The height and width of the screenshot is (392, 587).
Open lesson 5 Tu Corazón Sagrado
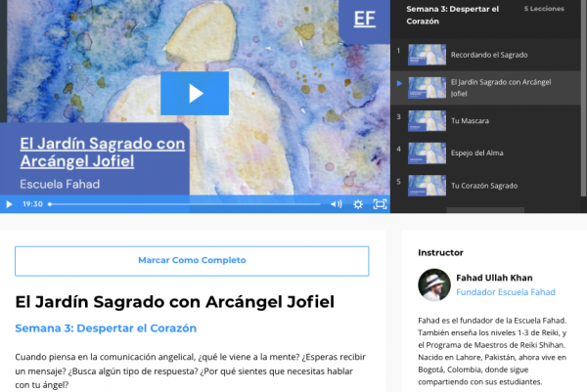click(x=483, y=185)
